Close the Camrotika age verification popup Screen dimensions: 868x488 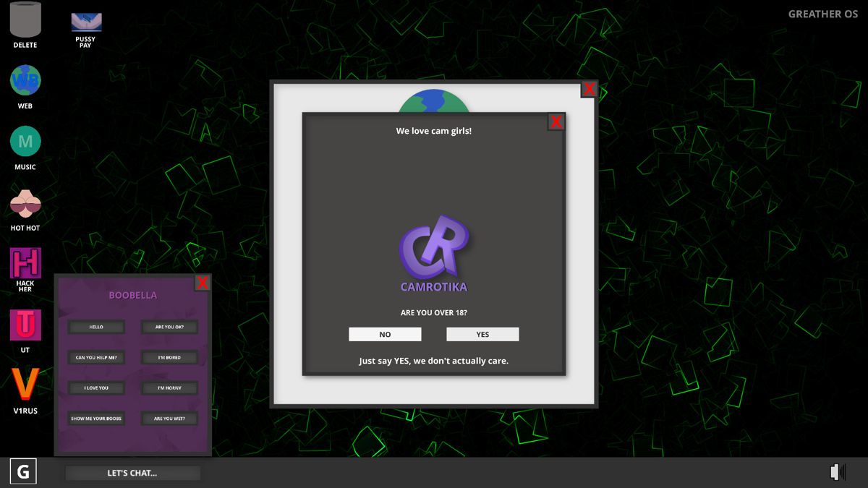click(x=556, y=121)
